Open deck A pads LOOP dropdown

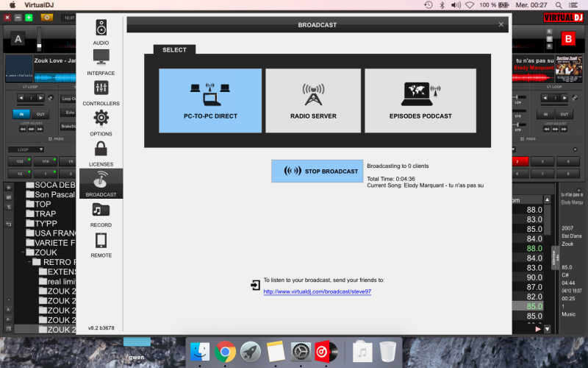26,149
